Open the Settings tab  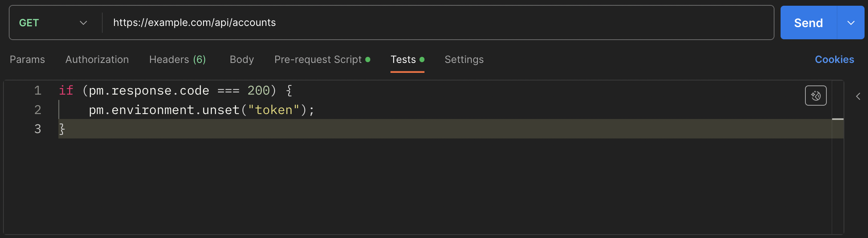click(464, 59)
